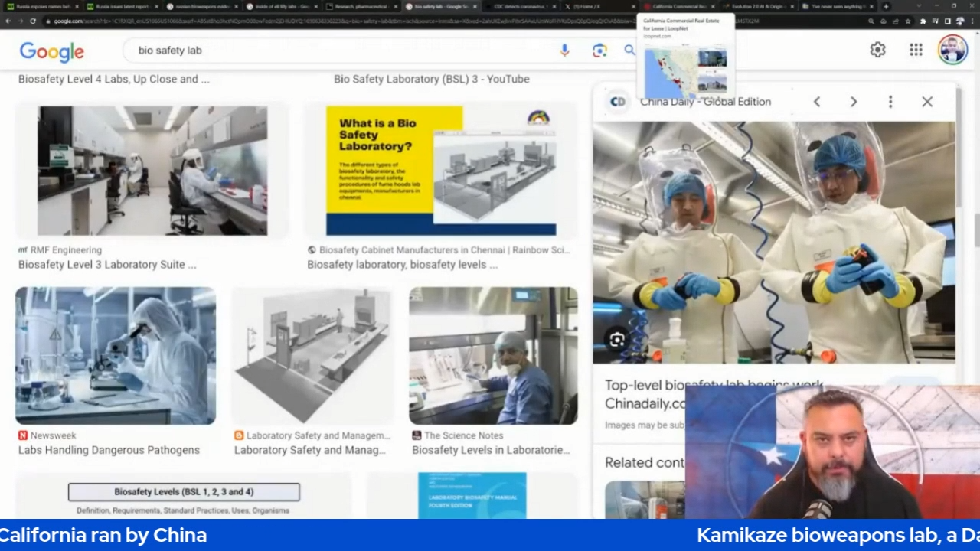Click the magnifying glass search button
Image resolution: width=980 pixels, height=551 pixels.
(629, 51)
